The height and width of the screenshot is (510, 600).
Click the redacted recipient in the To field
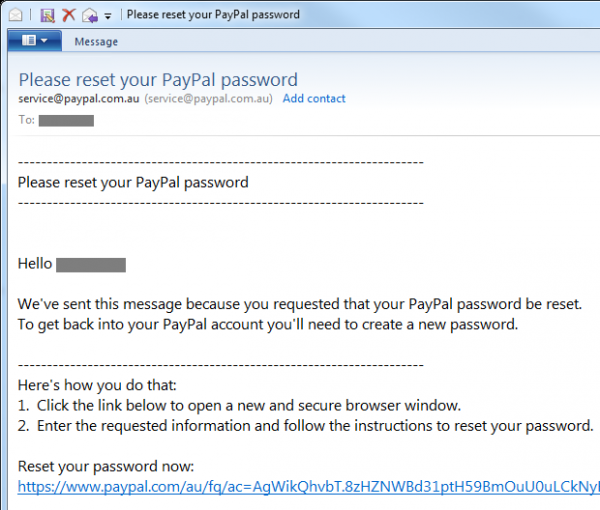pos(72,121)
